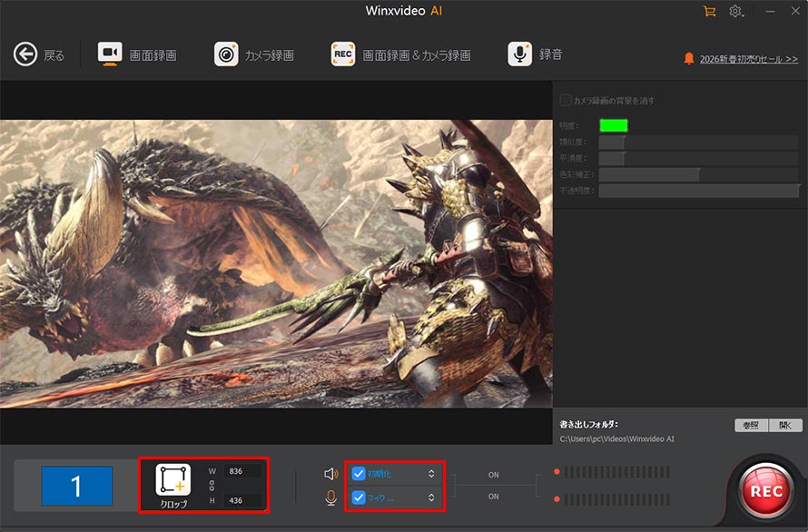This screenshot has width=808, height=532.
Task: Switch to 録音 audio recording mode
Action: coord(535,54)
